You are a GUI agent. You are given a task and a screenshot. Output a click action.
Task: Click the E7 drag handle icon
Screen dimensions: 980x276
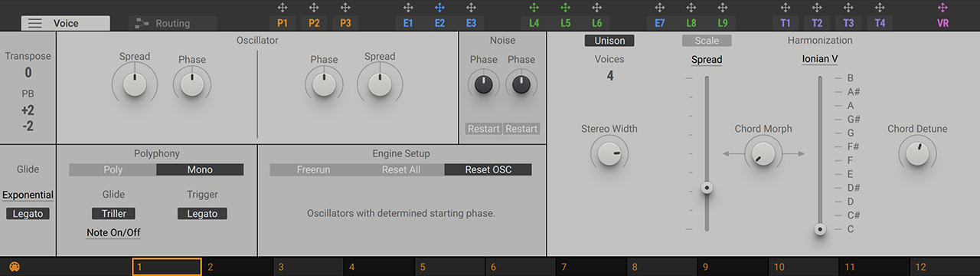(660, 7)
